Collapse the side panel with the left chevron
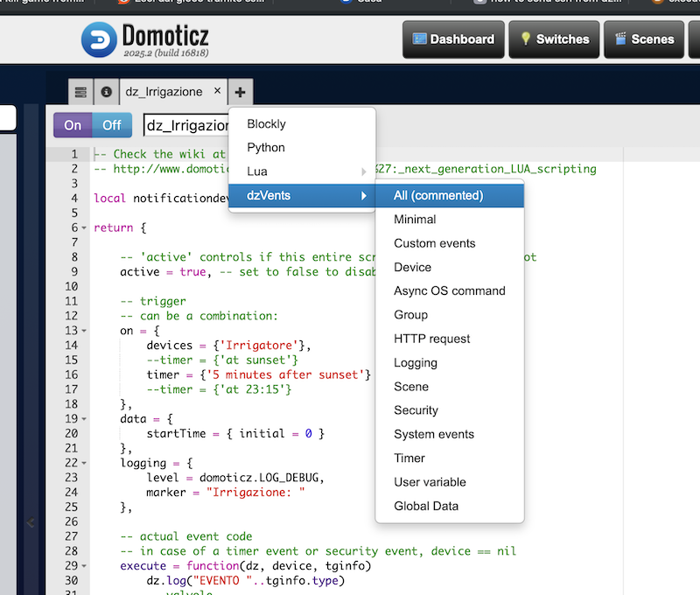700x595 pixels. click(x=31, y=522)
